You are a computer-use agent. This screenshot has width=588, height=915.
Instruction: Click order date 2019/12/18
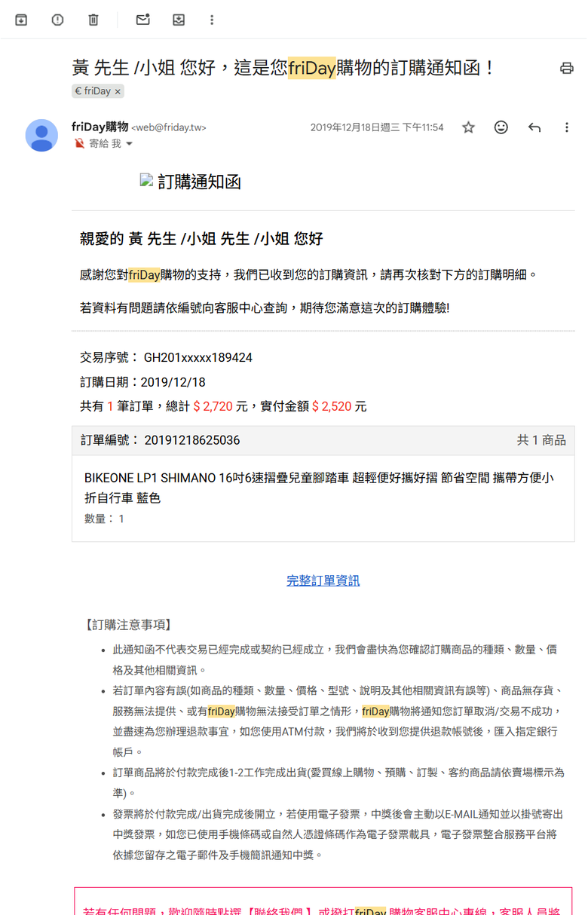[x=173, y=382]
